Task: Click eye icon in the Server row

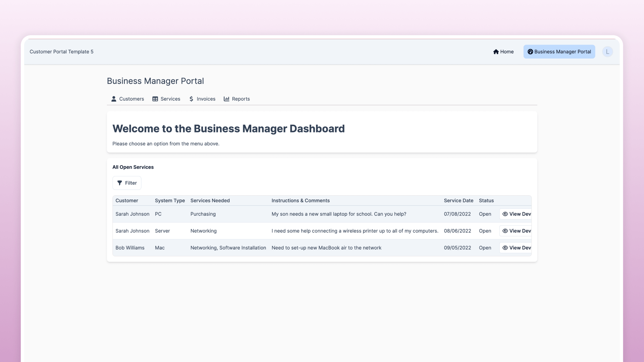Action: point(505,231)
